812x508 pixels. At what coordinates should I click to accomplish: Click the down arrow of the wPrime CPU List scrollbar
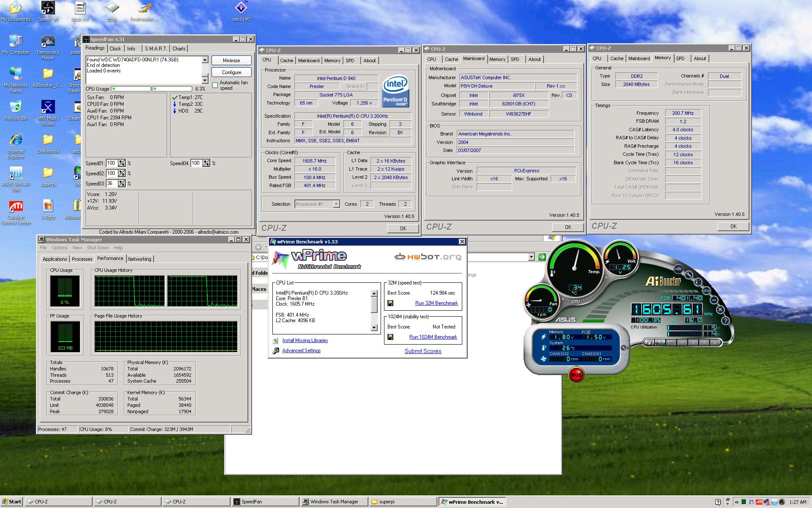374,328
